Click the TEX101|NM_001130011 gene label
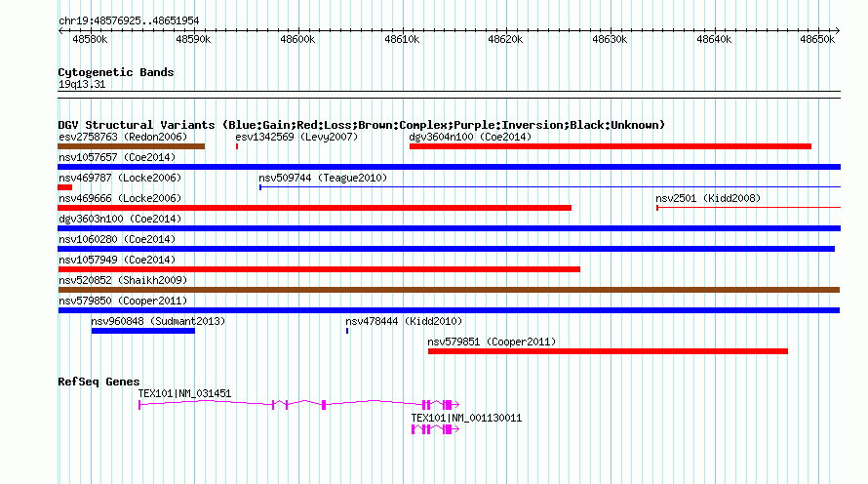This screenshot has width=868, height=484. 466,418
